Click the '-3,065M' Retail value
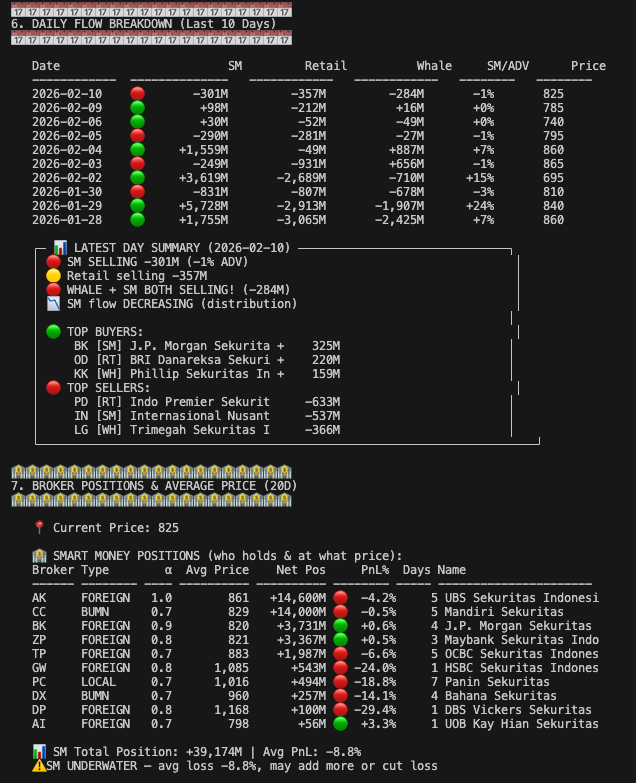The height and width of the screenshot is (783, 636). (302, 220)
